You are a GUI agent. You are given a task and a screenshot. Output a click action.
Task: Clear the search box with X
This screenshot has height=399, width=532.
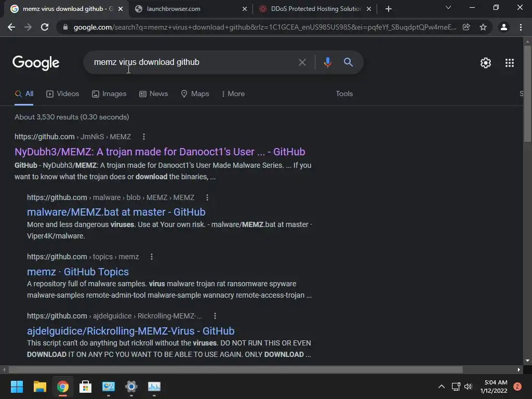coord(302,62)
